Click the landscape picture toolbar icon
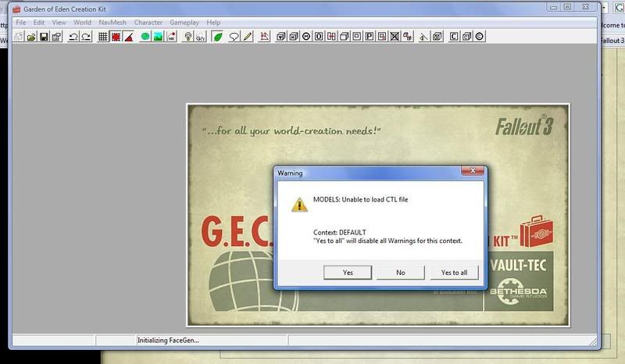625x364 pixels. 159,37
